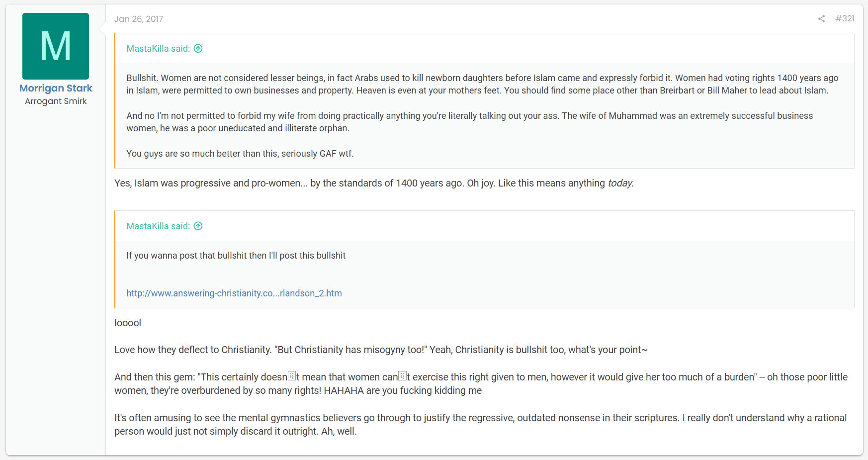Click the paragraph "Yes, Islam was progressive"
868x460 pixels.
tap(374, 183)
